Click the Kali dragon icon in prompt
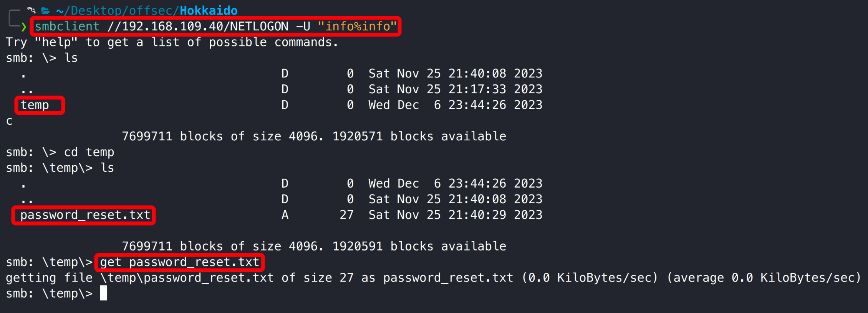868x313 pixels. (x=31, y=10)
